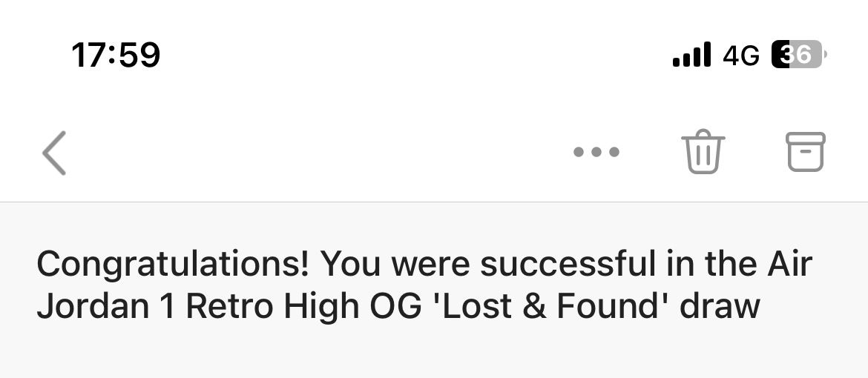Tap the divider line under the toolbar
Viewport: 868px width, 378px height.
point(434,202)
